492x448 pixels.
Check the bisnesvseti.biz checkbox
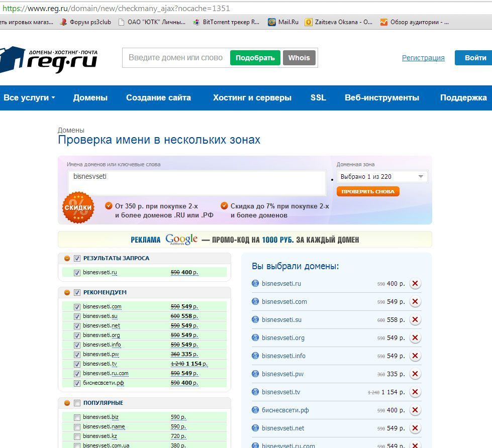pyautogui.click(x=77, y=417)
